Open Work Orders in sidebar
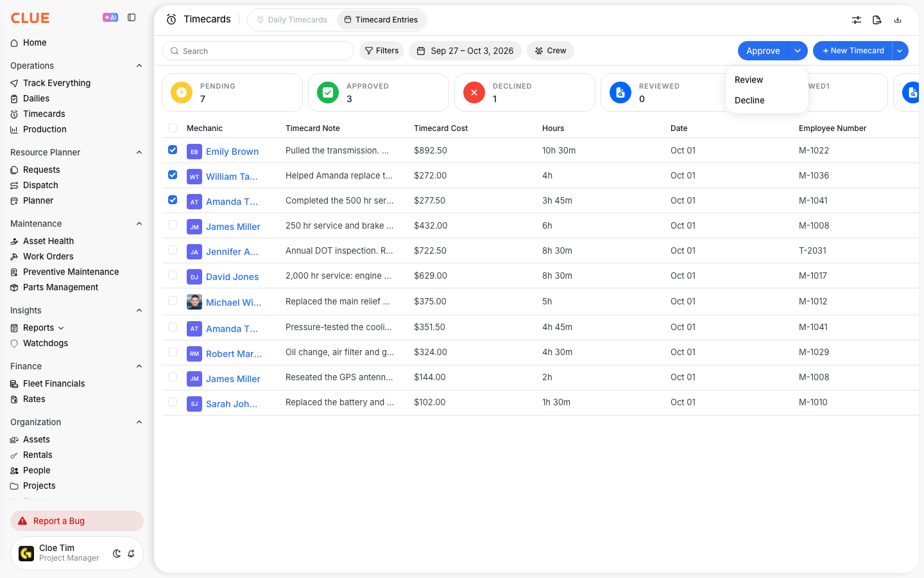Screen dimensions: 924x578 48,256
